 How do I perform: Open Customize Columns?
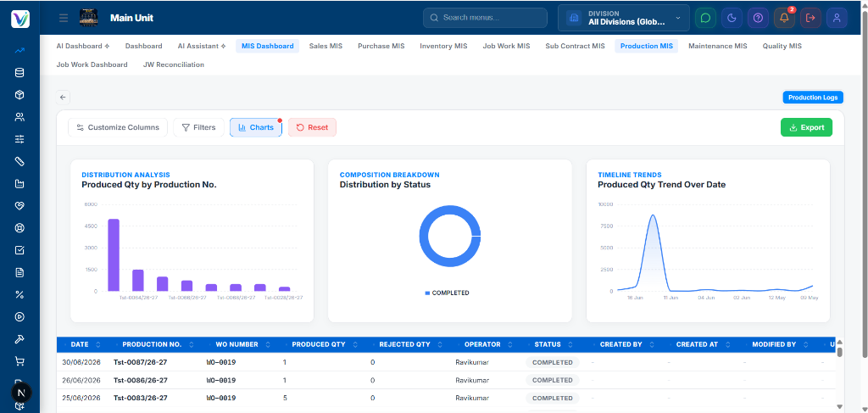point(118,127)
